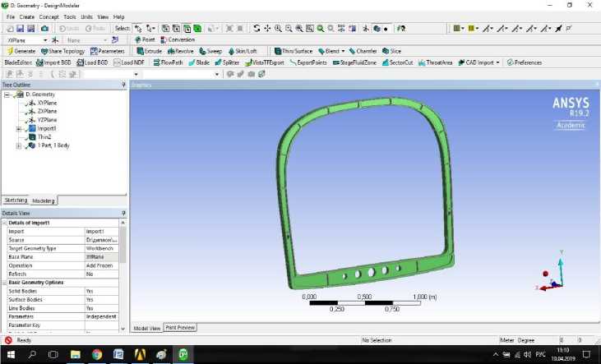Select the Thin/Surface tool
The width and height of the screenshot is (601, 364).
click(294, 51)
